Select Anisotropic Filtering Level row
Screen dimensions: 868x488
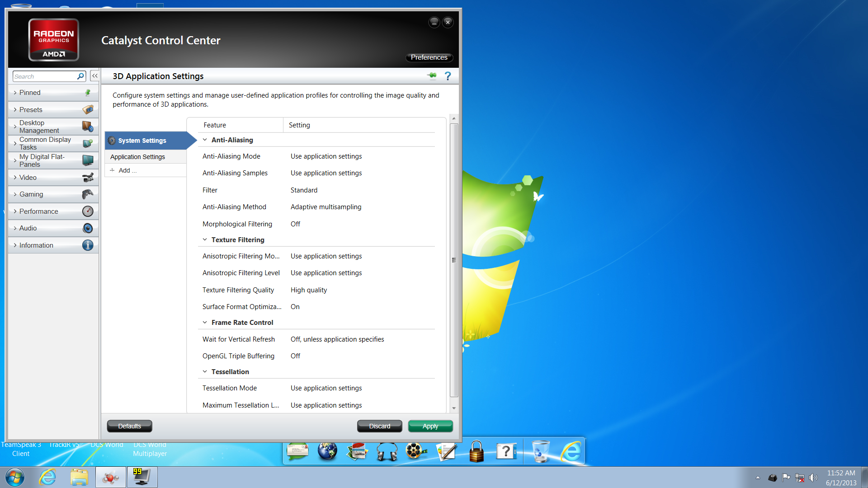click(x=316, y=273)
